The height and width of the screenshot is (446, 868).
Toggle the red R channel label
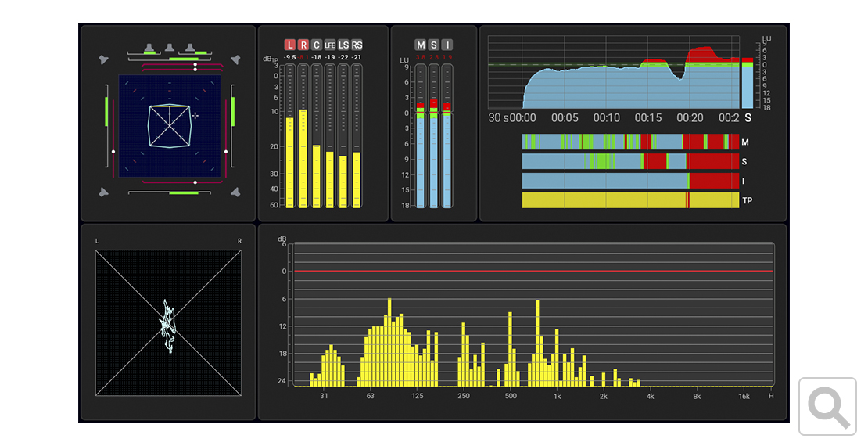click(303, 45)
